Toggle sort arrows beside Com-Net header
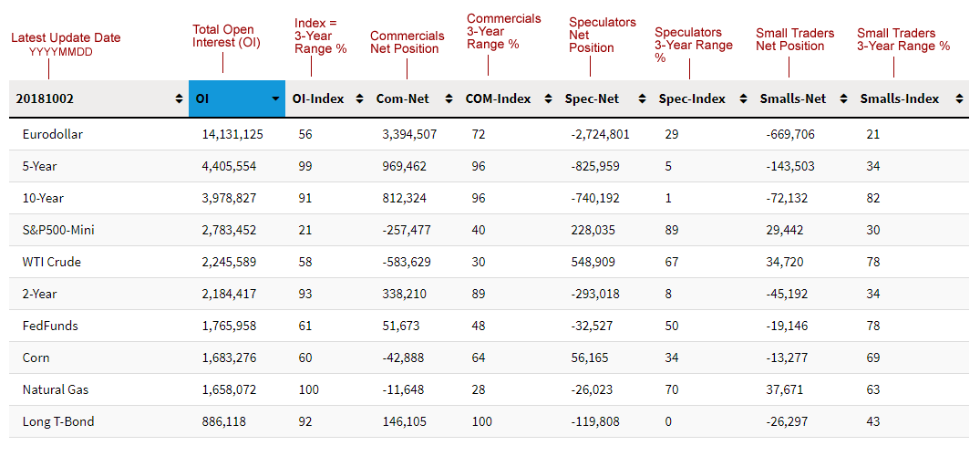 [x=449, y=98]
